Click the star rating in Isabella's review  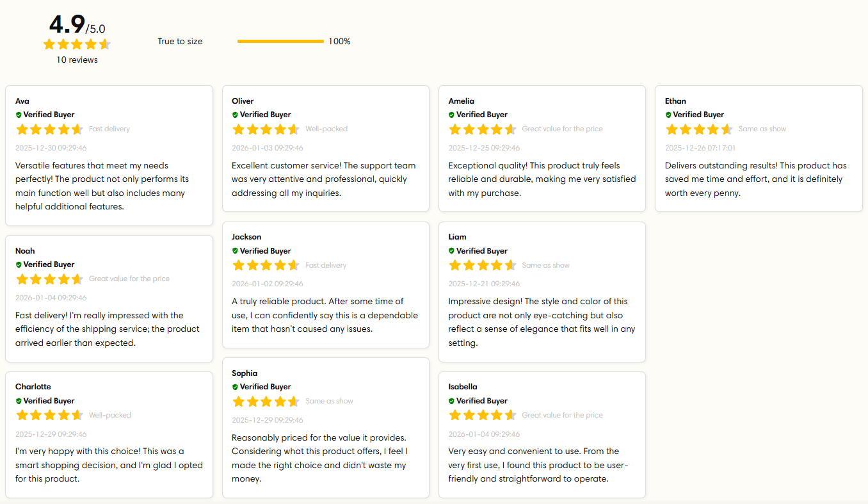[482, 415]
